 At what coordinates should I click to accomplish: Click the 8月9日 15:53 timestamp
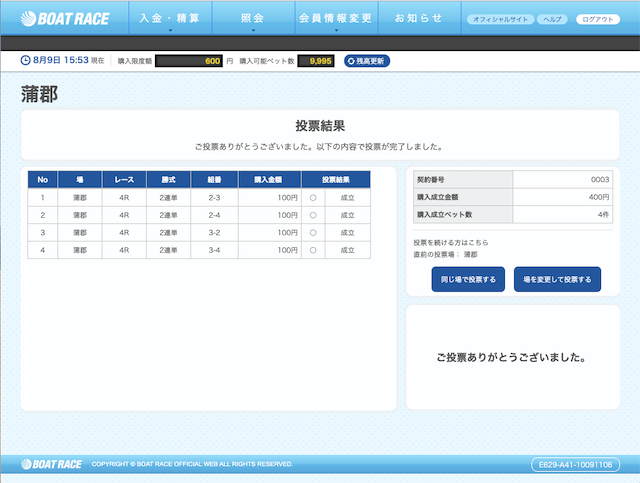click(x=61, y=60)
